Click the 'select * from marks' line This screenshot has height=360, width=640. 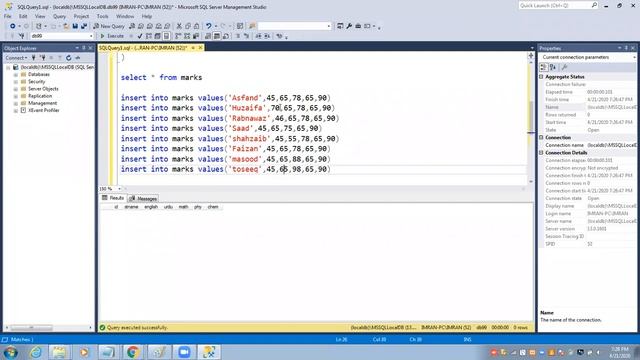(161, 78)
